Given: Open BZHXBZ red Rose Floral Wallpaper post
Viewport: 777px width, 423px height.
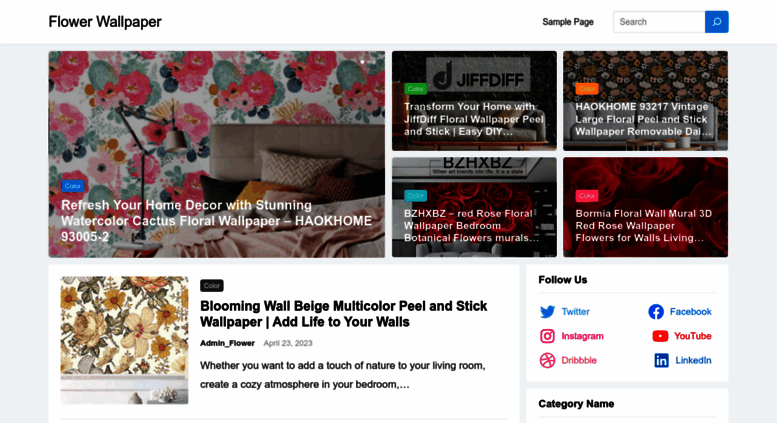Looking at the screenshot, I should click(471, 225).
